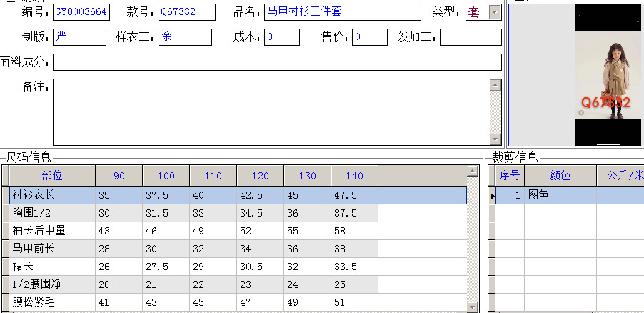Click the row selector beside 衬衫衣长

tap(5, 195)
